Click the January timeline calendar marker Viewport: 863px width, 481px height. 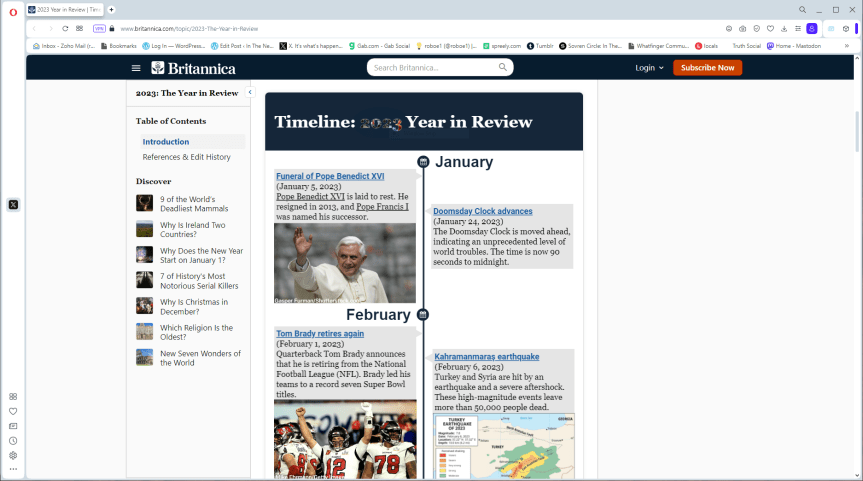pos(423,162)
